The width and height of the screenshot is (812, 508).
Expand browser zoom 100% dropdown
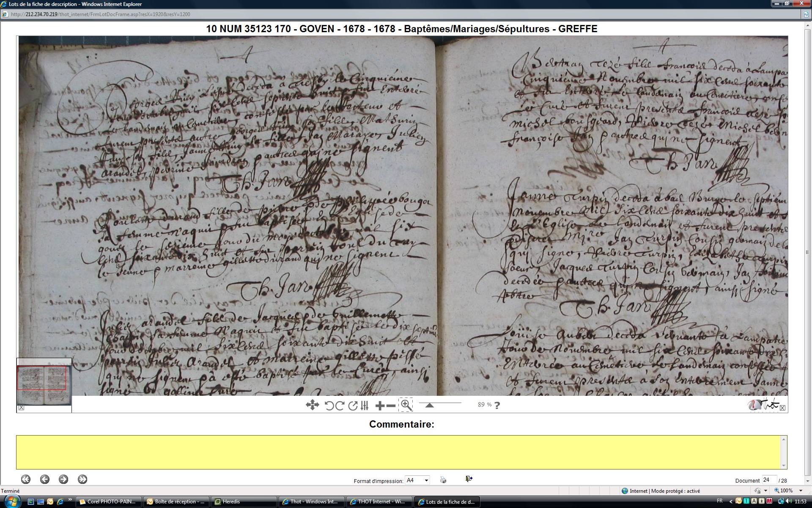click(801, 491)
